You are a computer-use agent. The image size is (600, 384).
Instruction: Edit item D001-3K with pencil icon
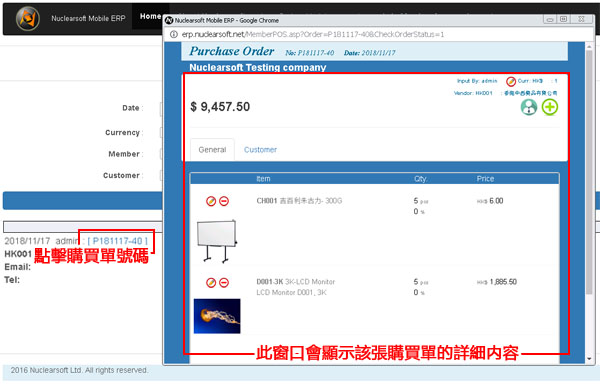[211, 283]
